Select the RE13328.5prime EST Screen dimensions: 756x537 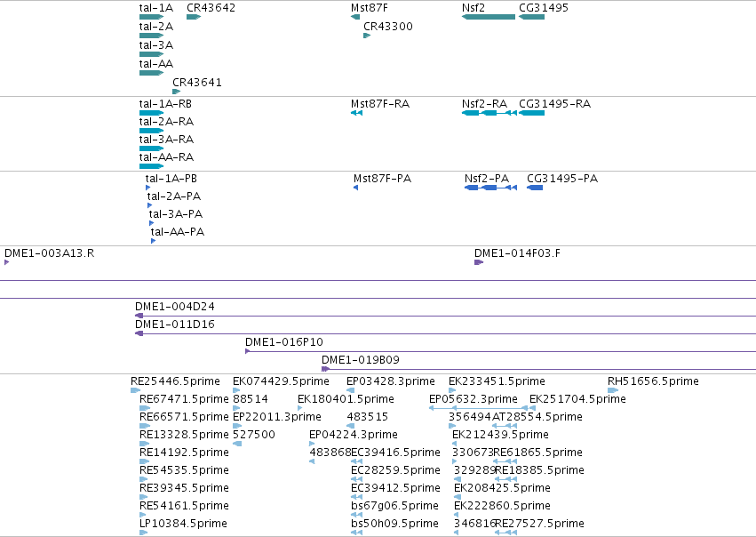pos(145,444)
